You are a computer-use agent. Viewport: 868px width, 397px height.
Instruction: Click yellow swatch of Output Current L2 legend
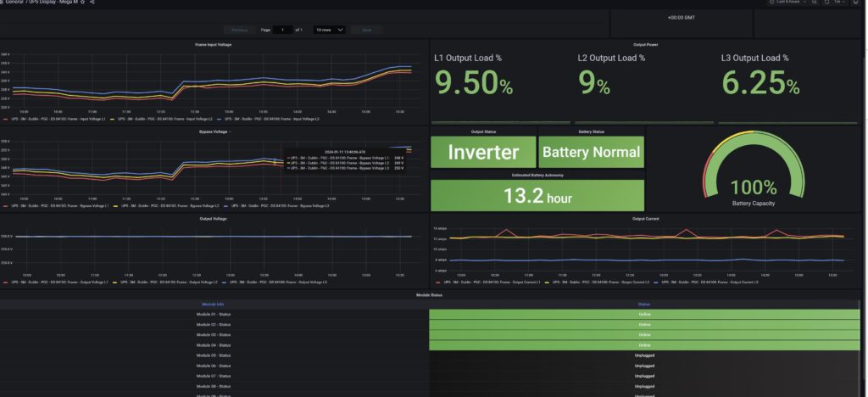(x=548, y=282)
